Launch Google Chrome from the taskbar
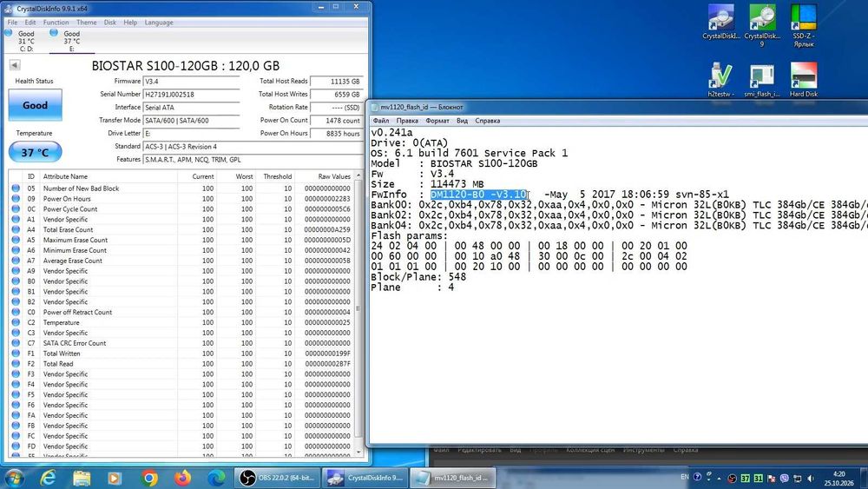This screenshot has height=489, width=868. (149, 478)
